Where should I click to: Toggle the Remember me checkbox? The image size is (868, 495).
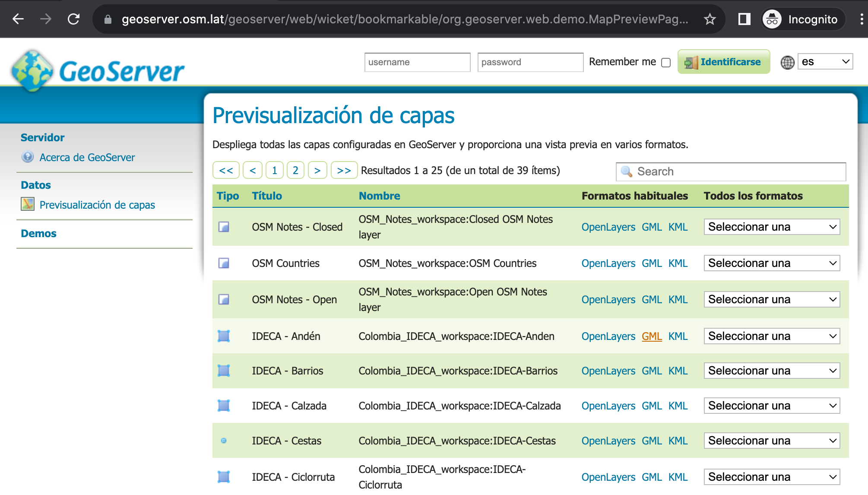(x=666, y=63)
